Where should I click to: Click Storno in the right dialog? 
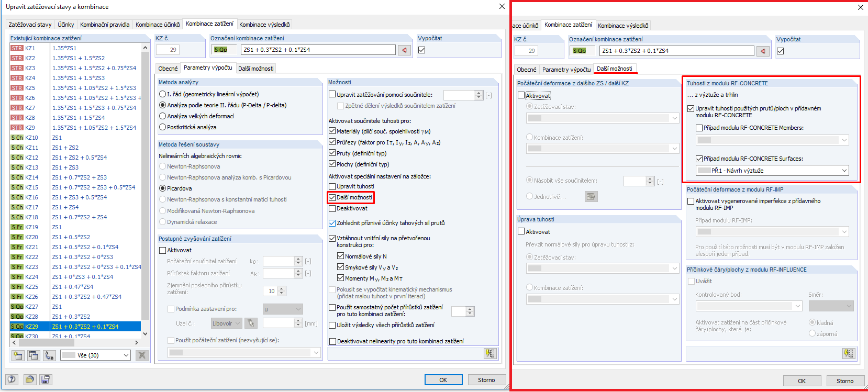pos(845,381)
